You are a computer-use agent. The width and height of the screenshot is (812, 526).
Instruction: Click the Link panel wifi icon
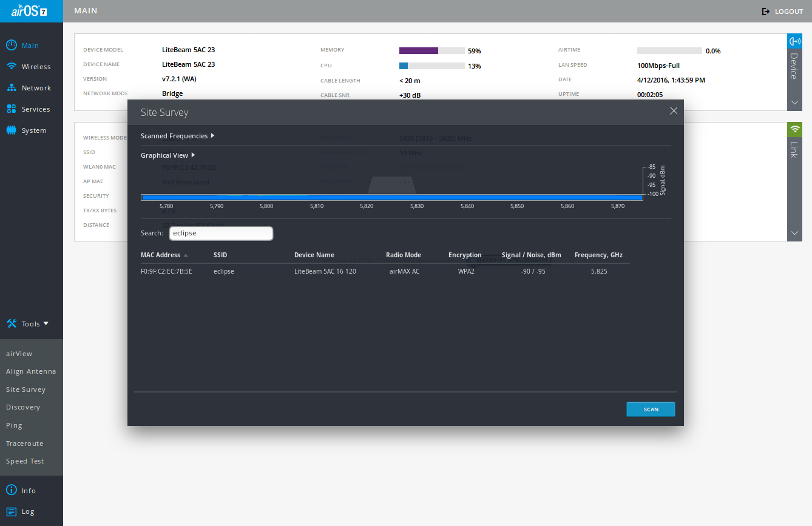(794, 129)
